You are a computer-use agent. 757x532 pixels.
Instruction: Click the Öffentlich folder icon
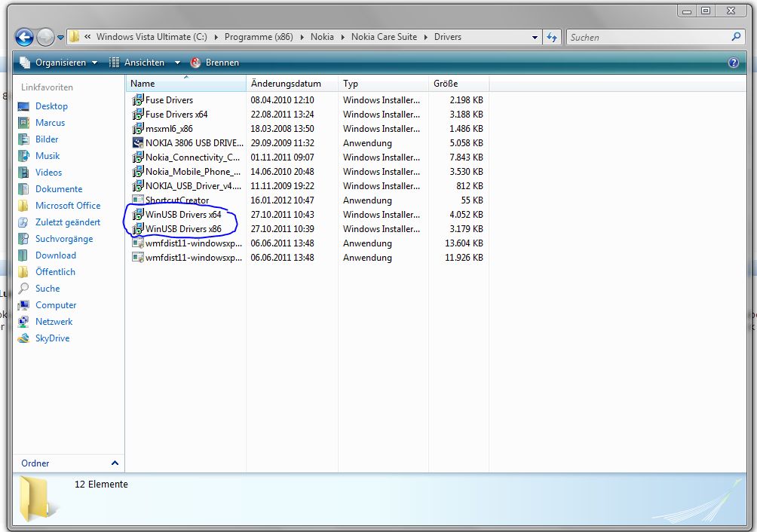click(23, 272)
